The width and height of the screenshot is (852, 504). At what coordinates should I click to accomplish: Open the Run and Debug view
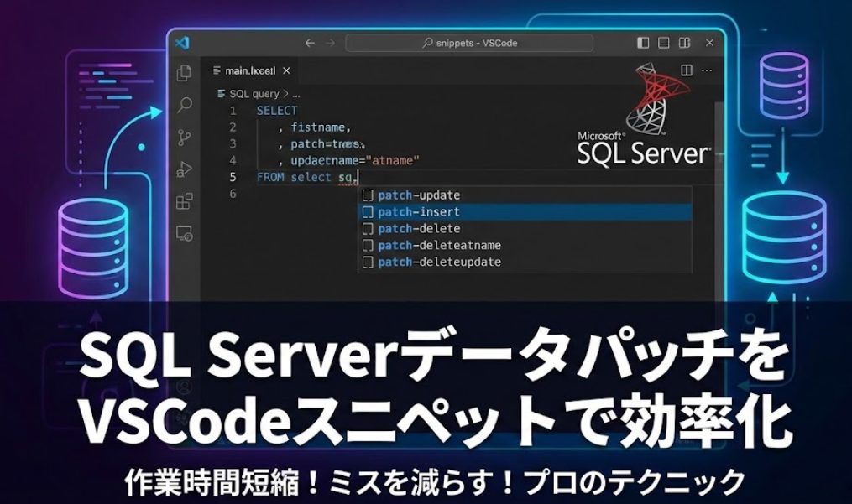coord(184,170)
